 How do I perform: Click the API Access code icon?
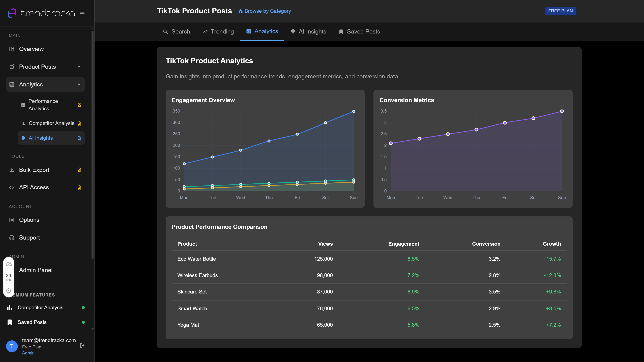tap(12, 187)
